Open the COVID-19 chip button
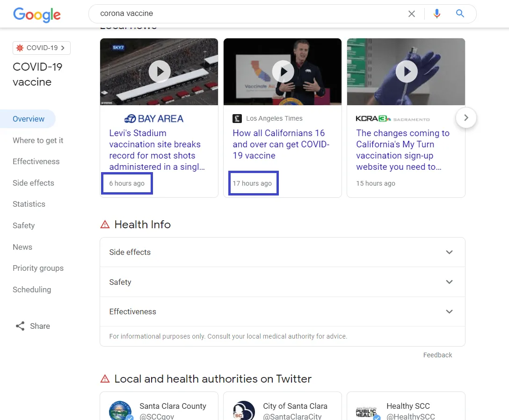Viewport: 509px width, 420px height. click(42, 48)
